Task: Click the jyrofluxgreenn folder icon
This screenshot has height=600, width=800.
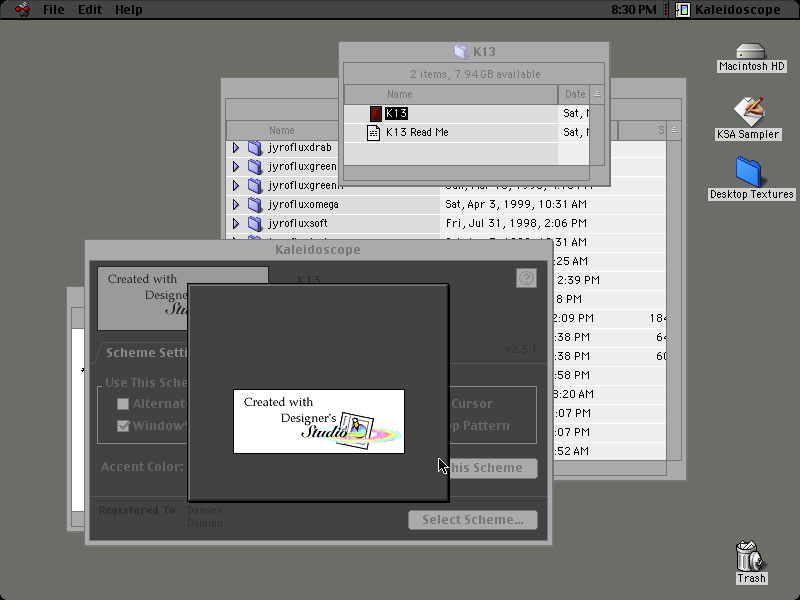Action: pyautogui.click(x=255, y=185)
